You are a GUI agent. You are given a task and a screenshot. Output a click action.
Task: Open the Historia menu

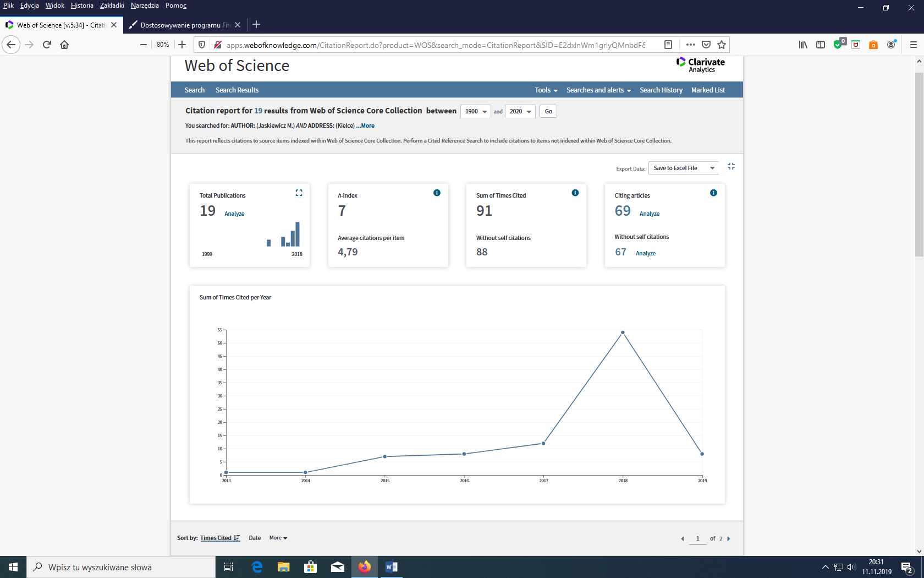tap(82, 6)
